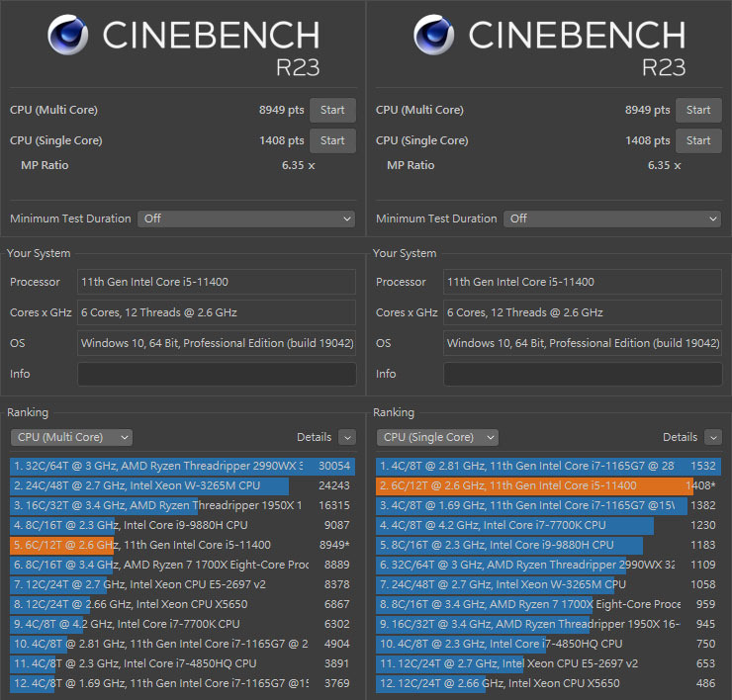Select the Threadripper 2990WX row scoring 1109
The image size is (732, 700).
[549, 565]
